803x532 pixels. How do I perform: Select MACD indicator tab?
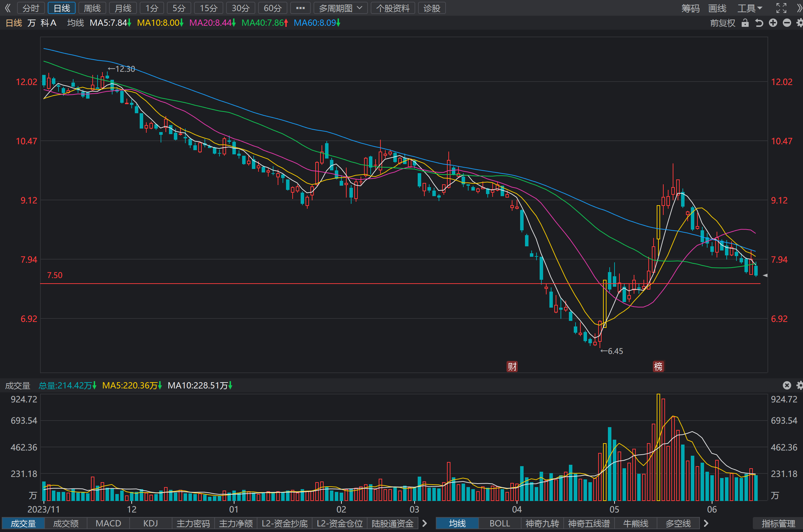(x=108, y=523)
